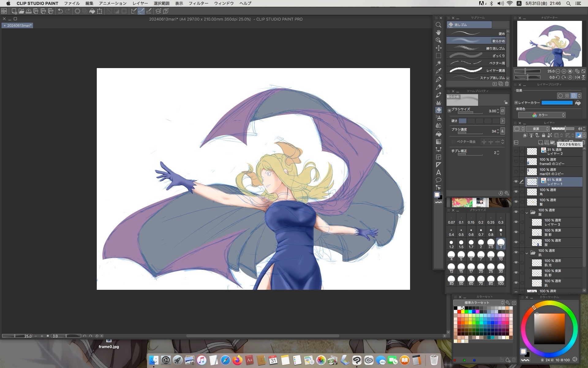Delete layer with layer panel trash icon
Screen dimensions: 588x368
(583, 142)
